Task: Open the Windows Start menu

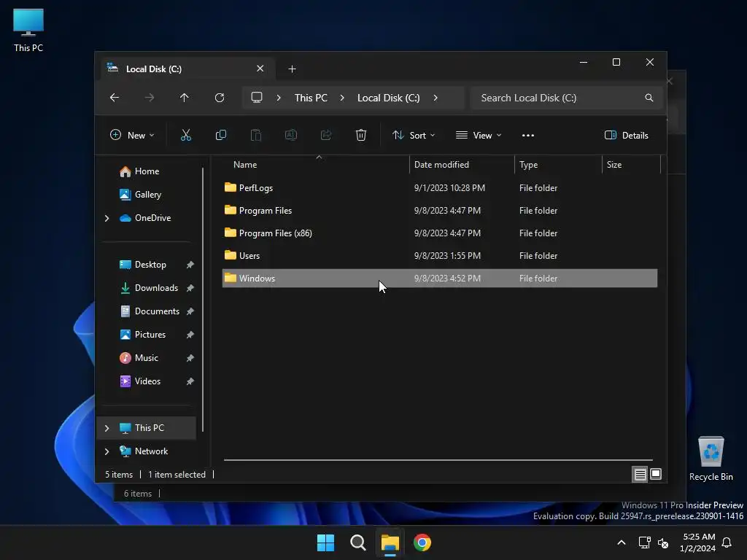Action: [326, 542]
